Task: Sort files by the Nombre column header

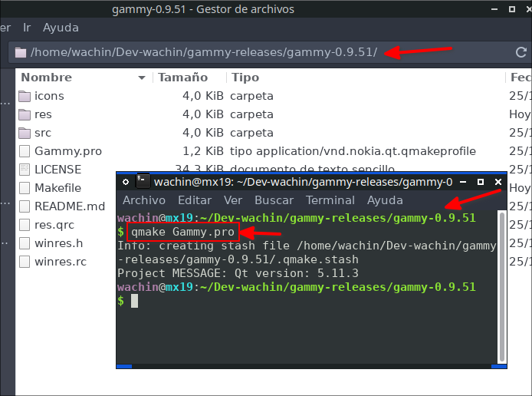Action: [x=84, y=78]
